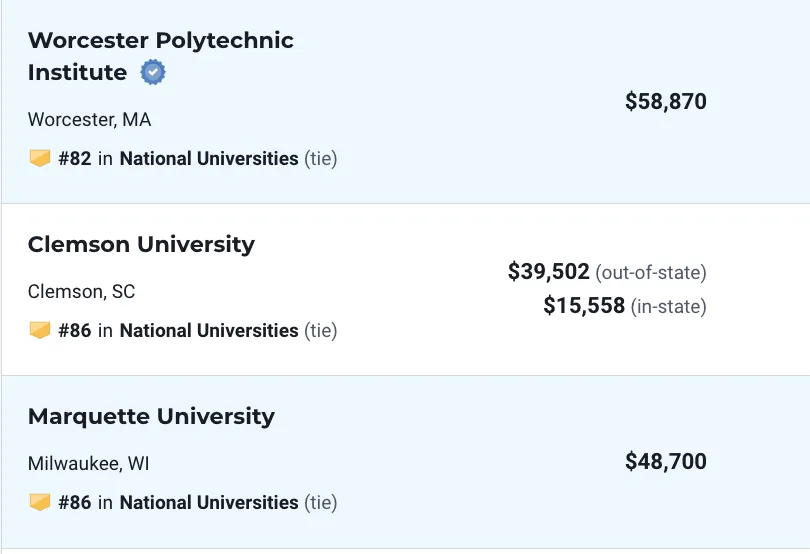Click the Milwaukee, WI location text

tap(89, 464)
